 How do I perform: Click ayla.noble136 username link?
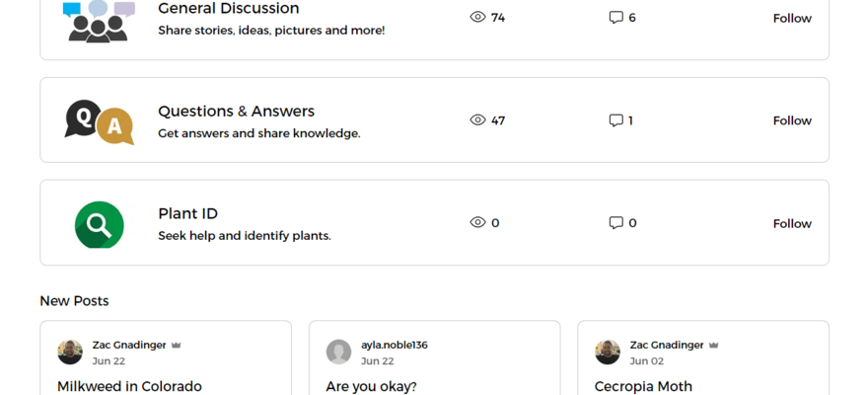coord(395,345)
